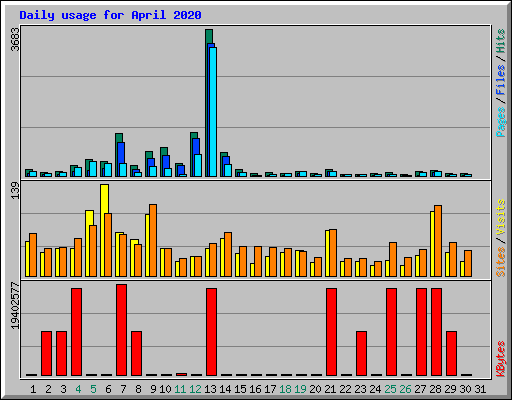Click the day label 13 on x-axis
Screen dimensions: 512x400
coord(210,389)
